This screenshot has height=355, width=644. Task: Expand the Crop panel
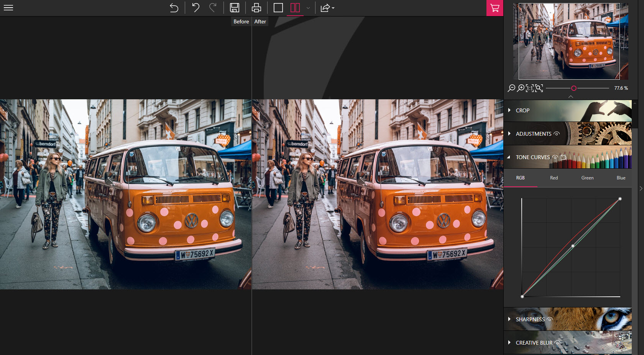(509, 110)
